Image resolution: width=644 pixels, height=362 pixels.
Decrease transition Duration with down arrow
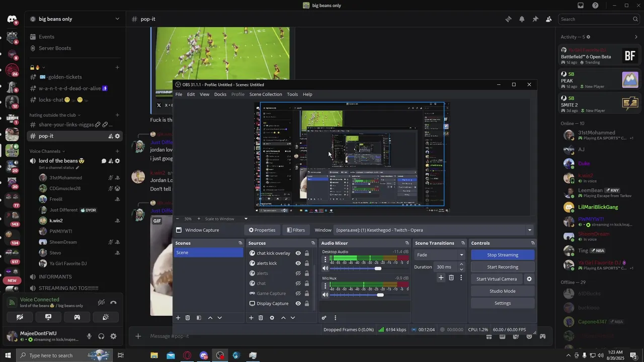pyautogui.click(x=461, y=269)
